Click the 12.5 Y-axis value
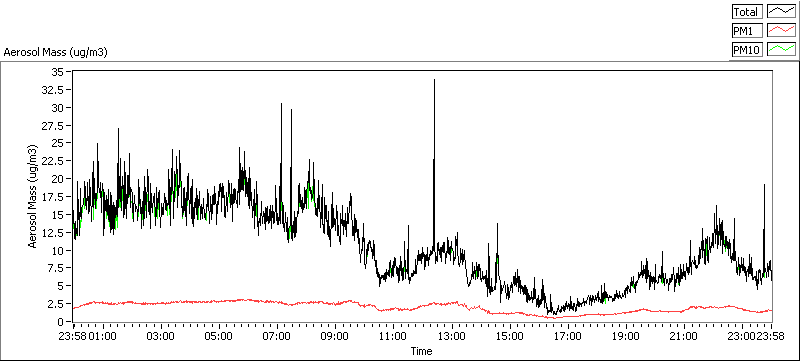 coord(54,233)
